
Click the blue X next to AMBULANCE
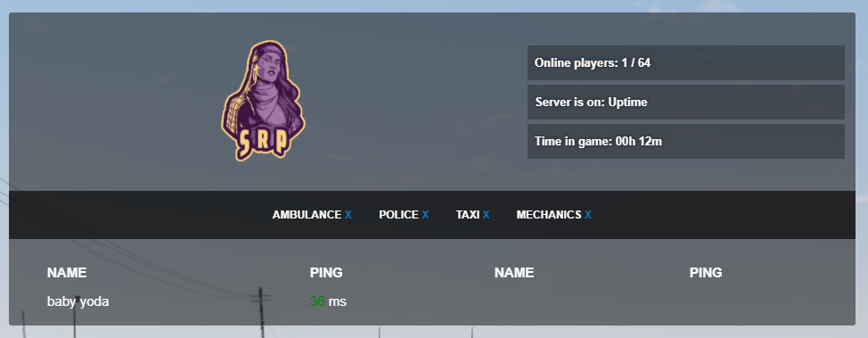pyautogui.click(x=348, y=215)
